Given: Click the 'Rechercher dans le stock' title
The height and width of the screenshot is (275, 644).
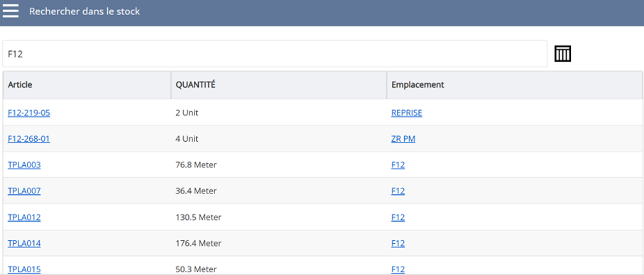Looking at the screenshot, I should (84, 11).
